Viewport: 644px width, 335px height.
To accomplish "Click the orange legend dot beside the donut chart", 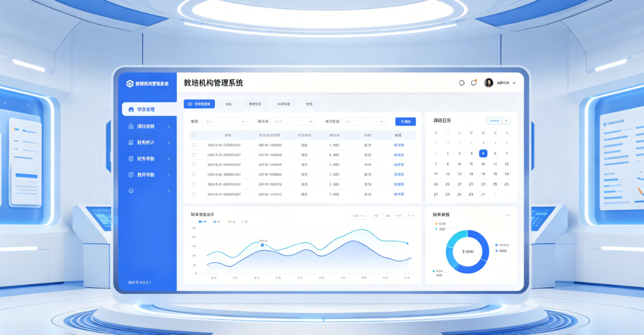I will coord(436,224).
